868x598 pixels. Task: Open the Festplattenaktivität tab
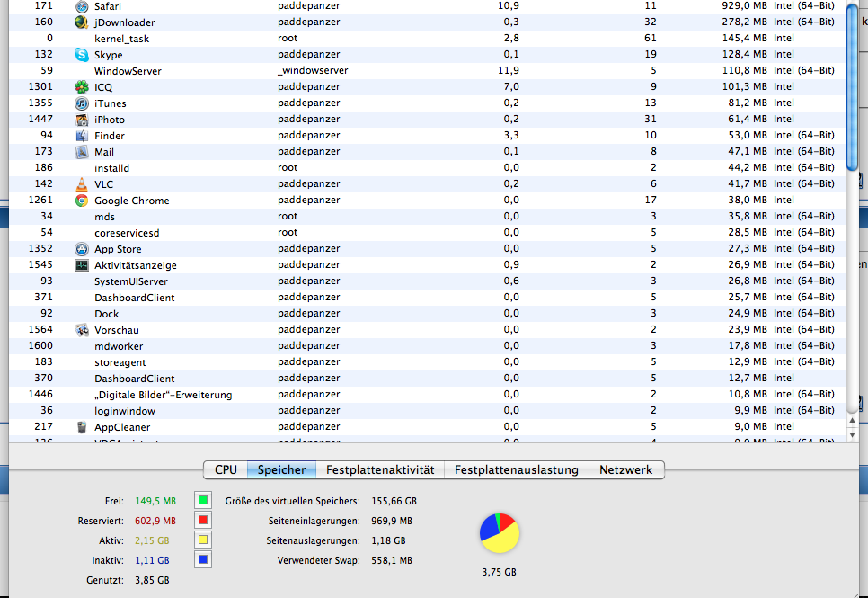(x=380, y=469)
